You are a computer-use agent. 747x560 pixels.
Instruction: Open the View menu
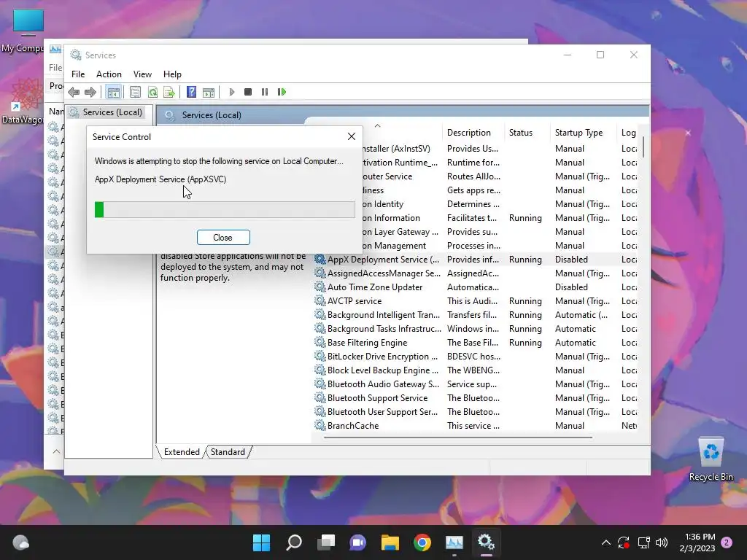[142, 74]
